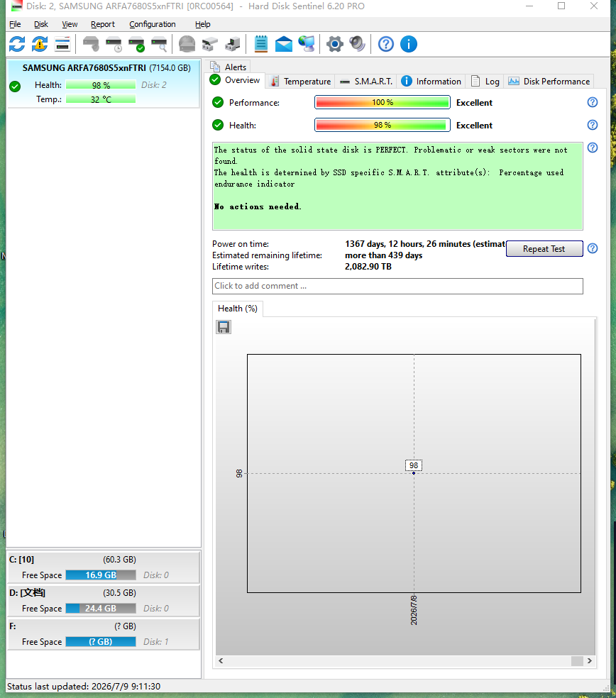Click the 'Status last updated' status bar text
The width and height of the screenshot is (616, 698).
(x=84, y=687)
